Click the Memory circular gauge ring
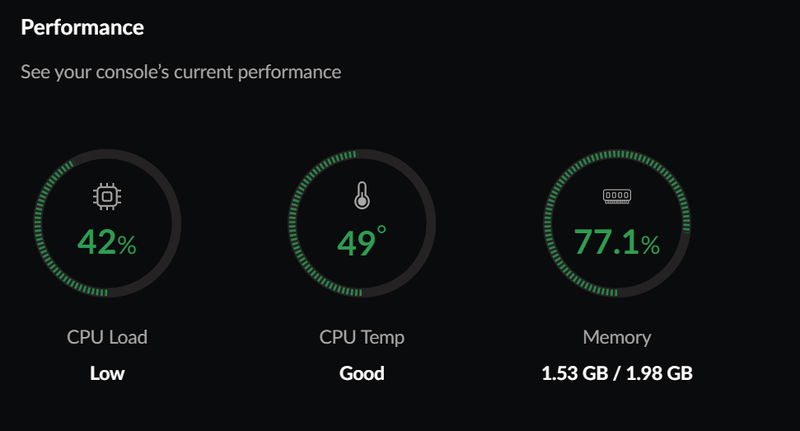Image resolution: width=800 pixels, height=431 pixels. click(547, 223)
